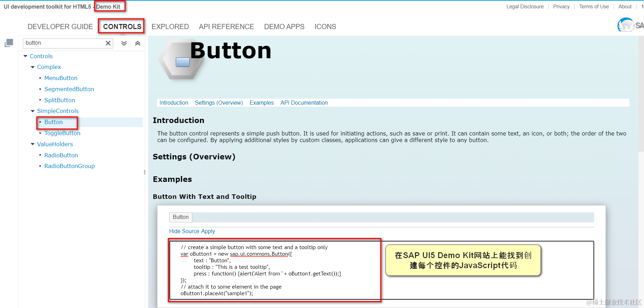Viewport: 644px width, 308px height.
Task: Click Hide Source link
Action: [184, 231]
